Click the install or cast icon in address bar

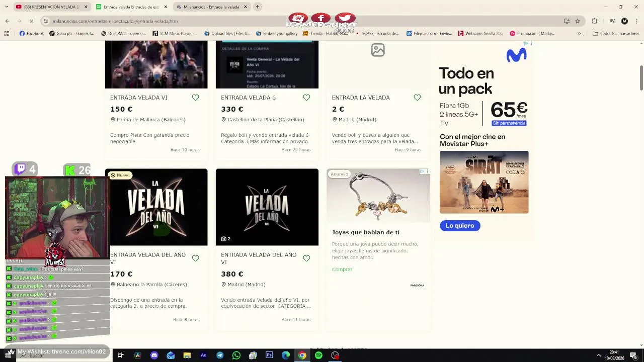567,21
